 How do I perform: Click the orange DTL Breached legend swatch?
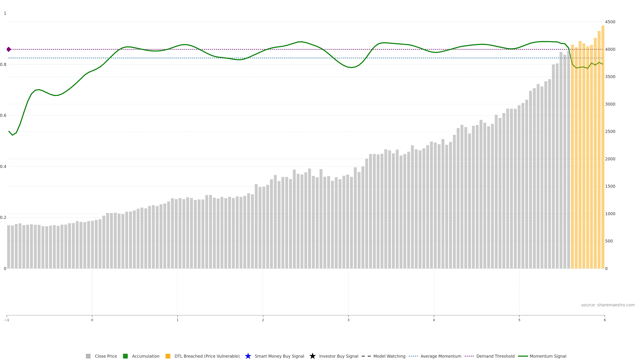[x=168, y=356]
